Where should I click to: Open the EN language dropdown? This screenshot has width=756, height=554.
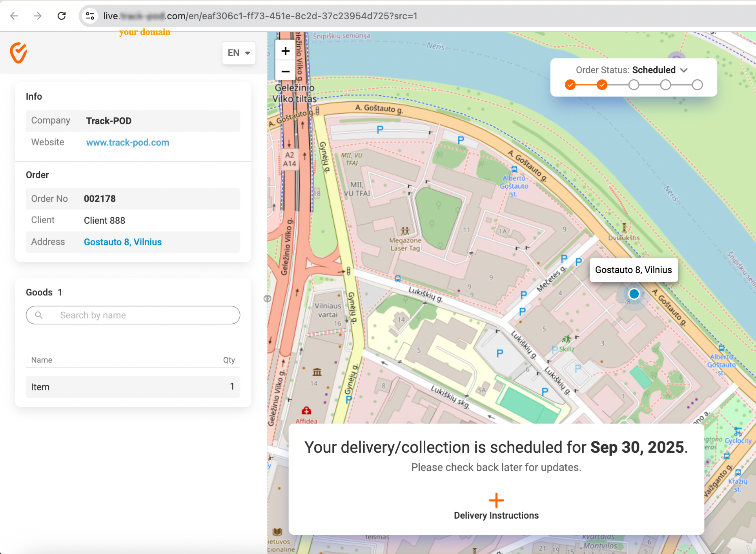coord(239,53)
